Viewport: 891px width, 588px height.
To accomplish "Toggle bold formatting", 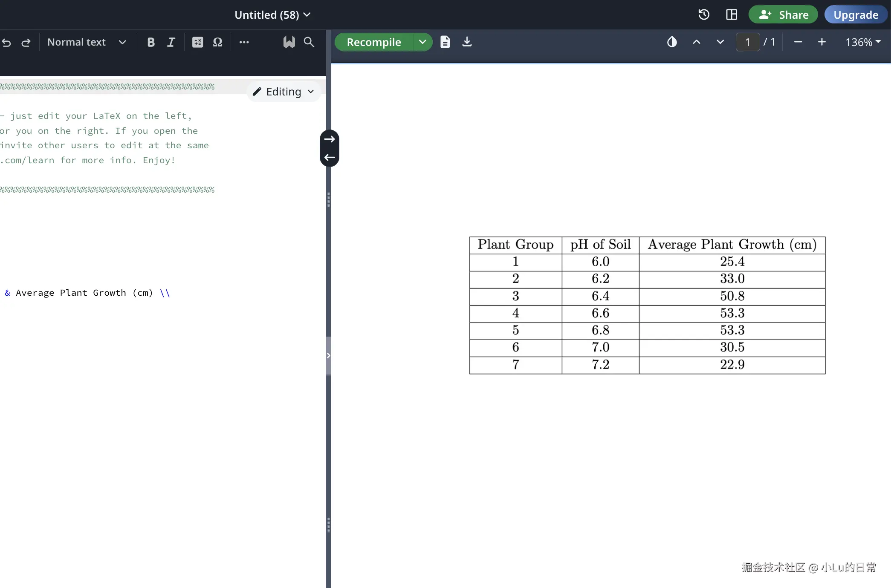I will pyautogui.click(x=150, y=42).
